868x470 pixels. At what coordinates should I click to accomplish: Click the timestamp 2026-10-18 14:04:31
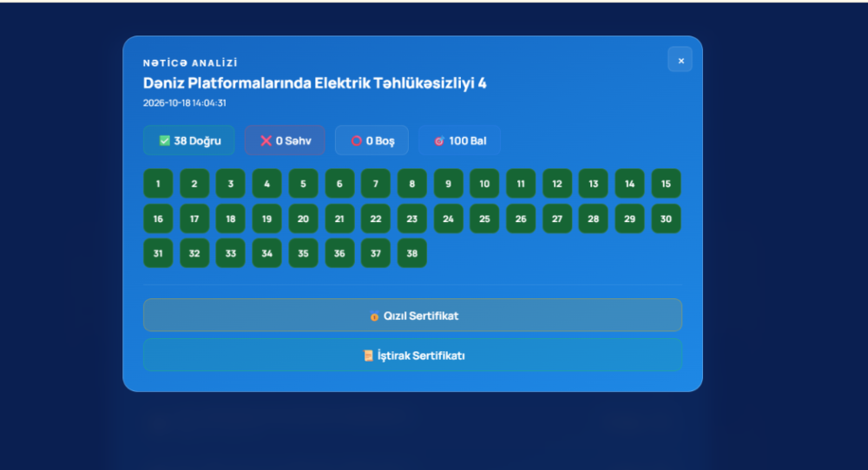pyautogui.click(x=184, y=103)
